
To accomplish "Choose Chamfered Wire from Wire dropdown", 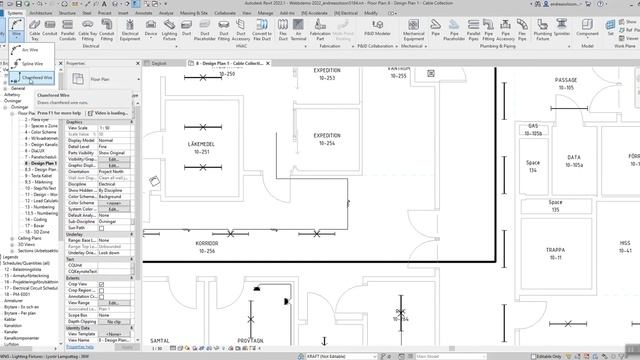I will point(31,78).
